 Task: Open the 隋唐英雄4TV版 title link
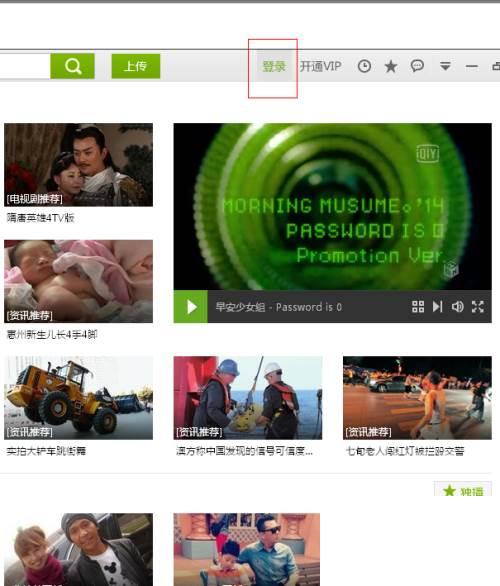click(x=40, y=218)
